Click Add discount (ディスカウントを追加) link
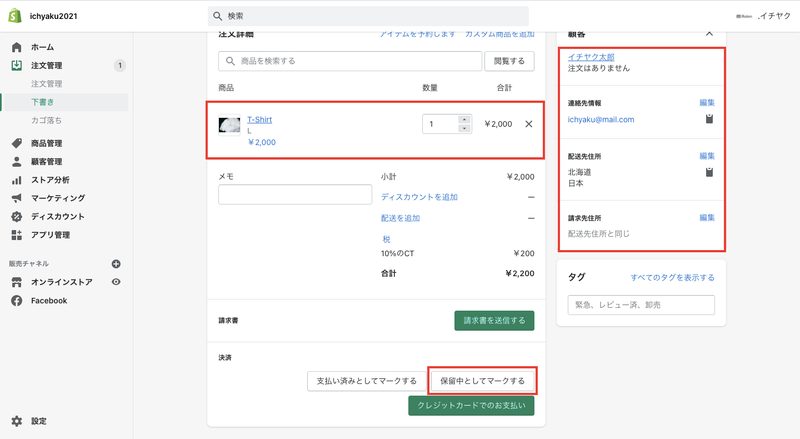 419,197
